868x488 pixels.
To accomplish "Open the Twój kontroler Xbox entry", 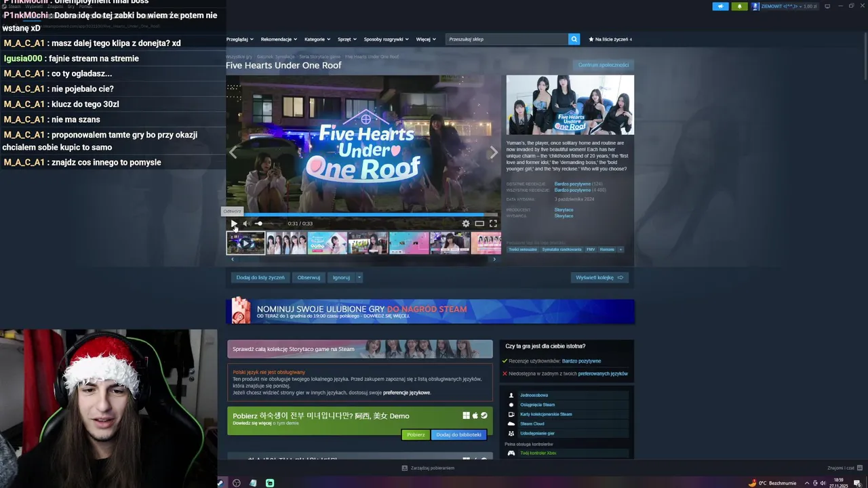I will click(x=538, y=453).
